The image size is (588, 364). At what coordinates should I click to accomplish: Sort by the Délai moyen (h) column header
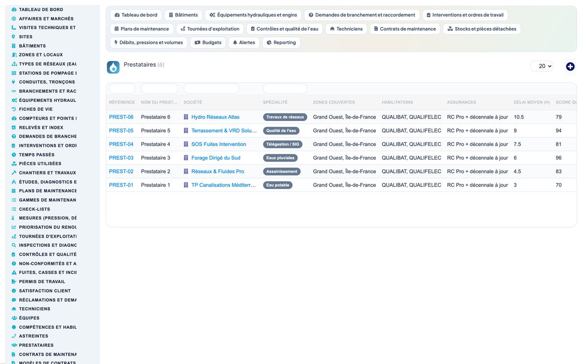click(x=532, y=102)
